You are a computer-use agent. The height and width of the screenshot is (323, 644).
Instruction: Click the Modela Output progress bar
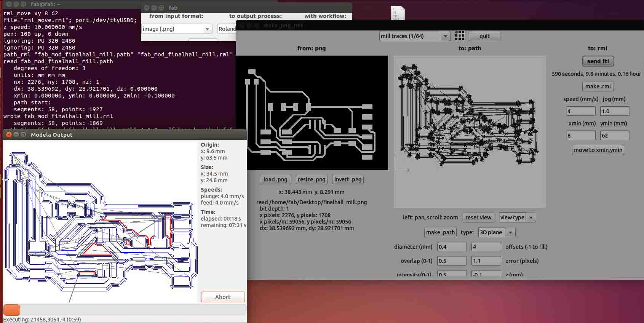pyautogui.click(x=125, y=310)
